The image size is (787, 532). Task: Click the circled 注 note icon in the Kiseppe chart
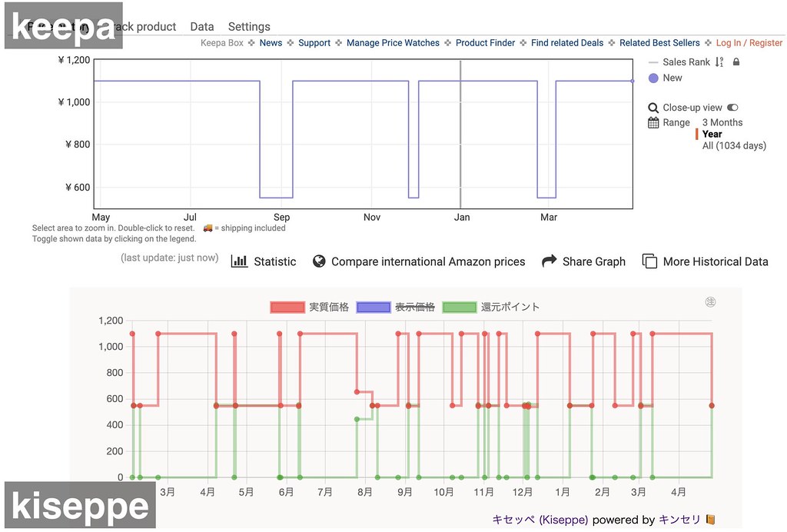click(710, 301)
